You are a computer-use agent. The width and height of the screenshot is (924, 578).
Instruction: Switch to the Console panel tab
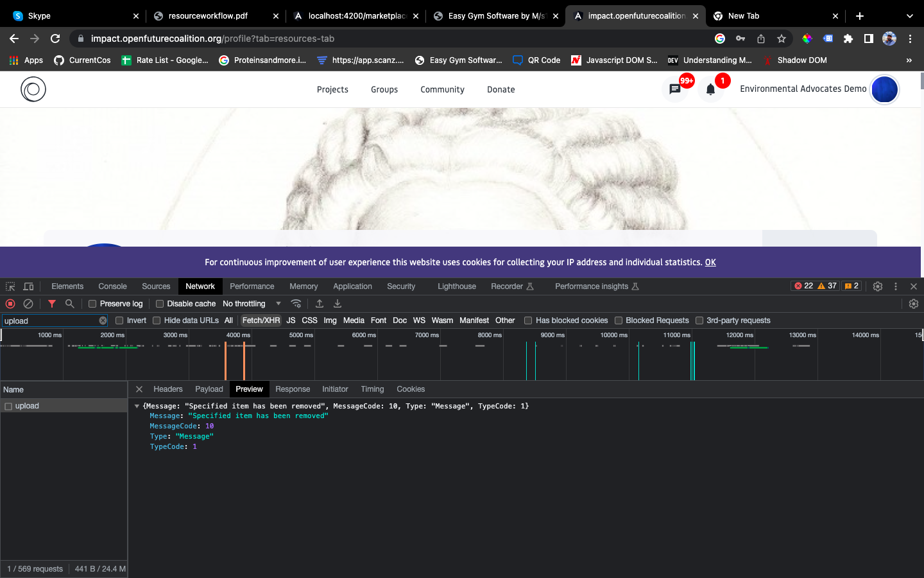112,286
